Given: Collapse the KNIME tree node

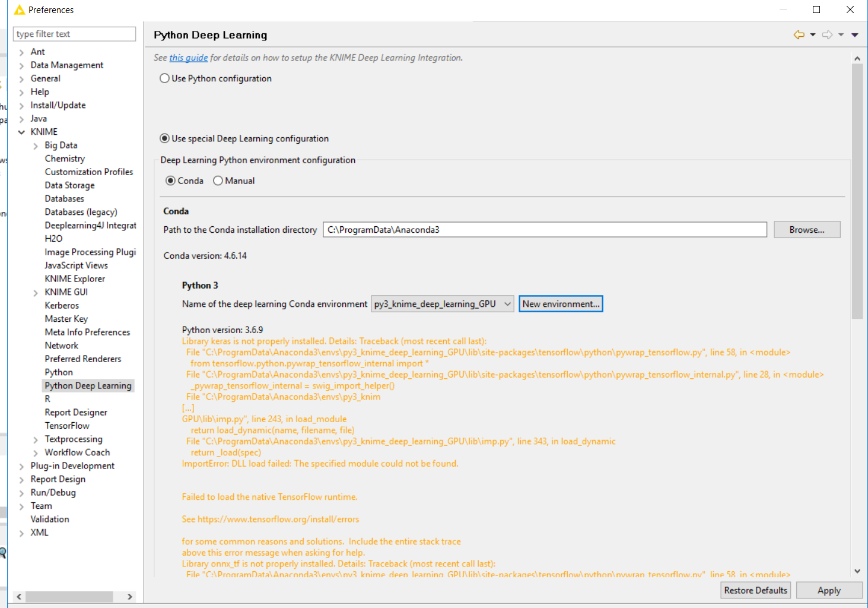Looking at the screenshot, I should pos(21,132).
